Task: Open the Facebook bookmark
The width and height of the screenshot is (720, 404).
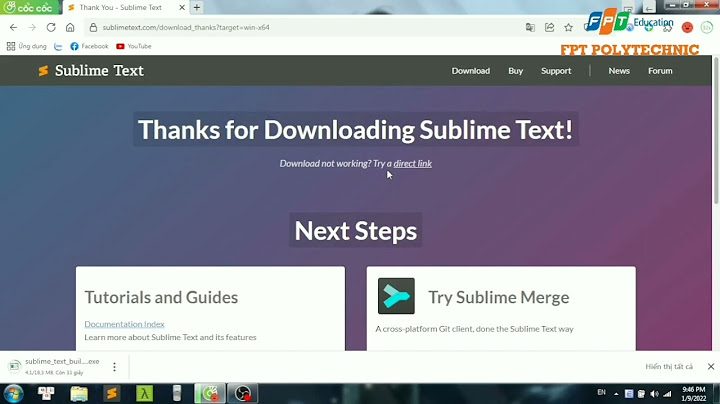Action: [90, 46]
